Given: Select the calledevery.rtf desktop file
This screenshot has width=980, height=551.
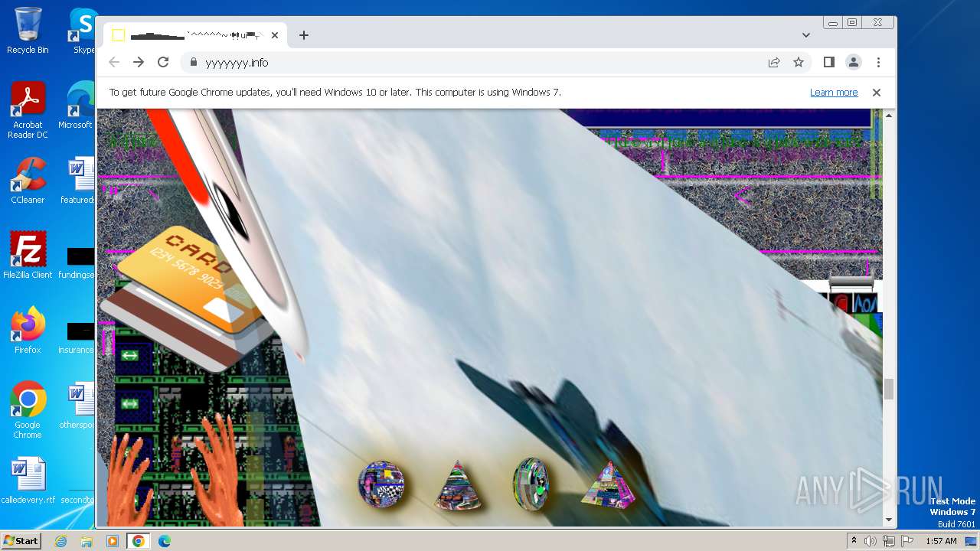Looking at the screenshot, I should pyautogui.click(x=28, y=481).
